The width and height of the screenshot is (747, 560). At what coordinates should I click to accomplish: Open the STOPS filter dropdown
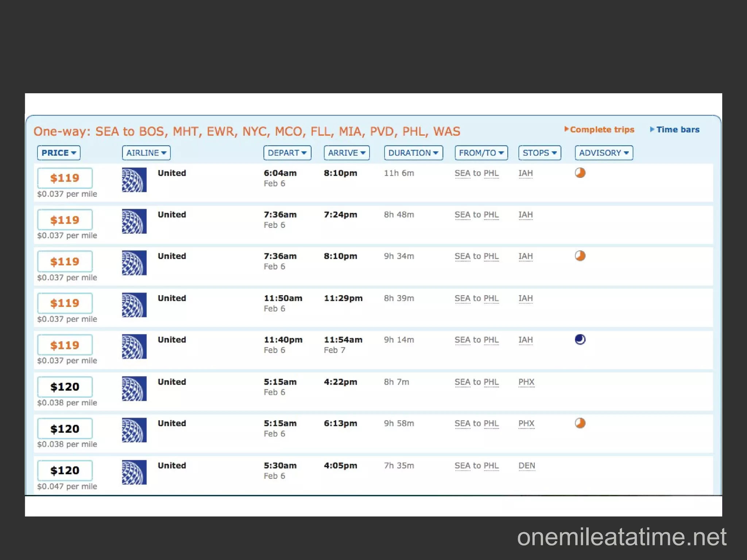(539, 153)
